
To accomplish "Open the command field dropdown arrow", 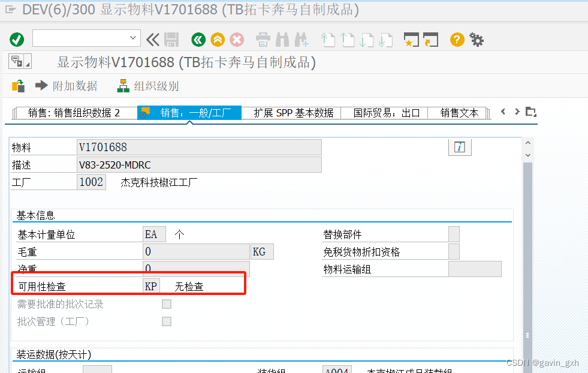I will click(132, 38).
